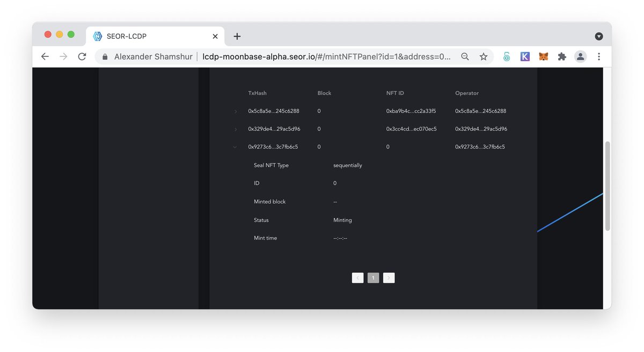Click the padlock site info icon

click(105, 56)
